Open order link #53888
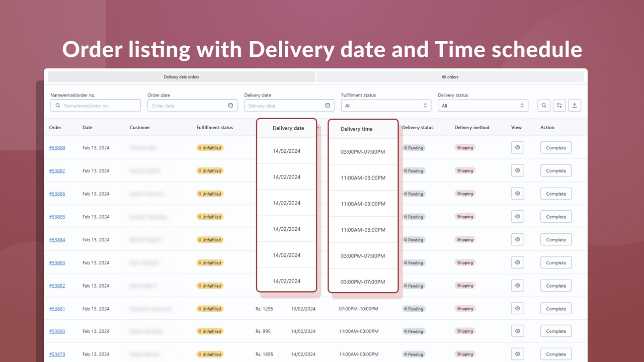The width and height of the screenshot is (644, 362). [57, 148]
